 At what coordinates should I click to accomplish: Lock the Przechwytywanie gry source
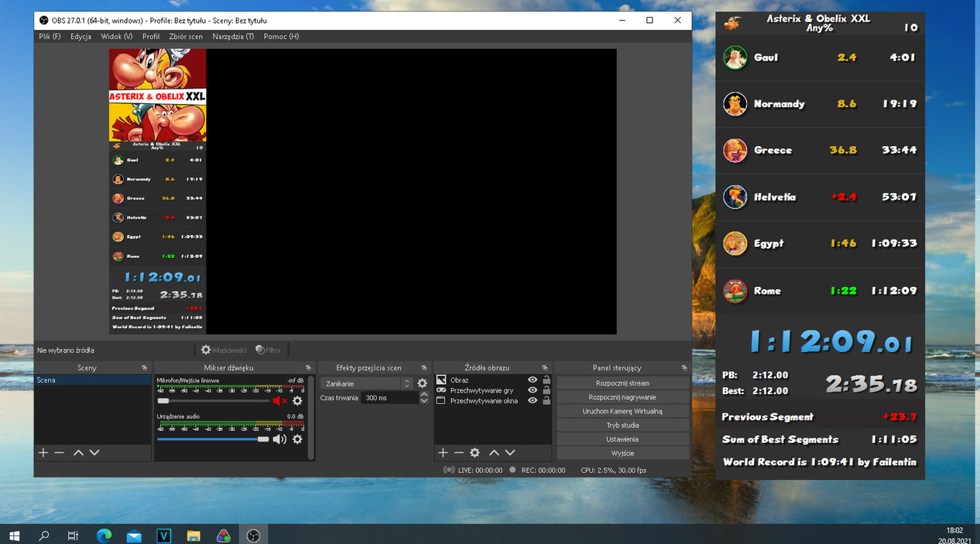point(546,390)
